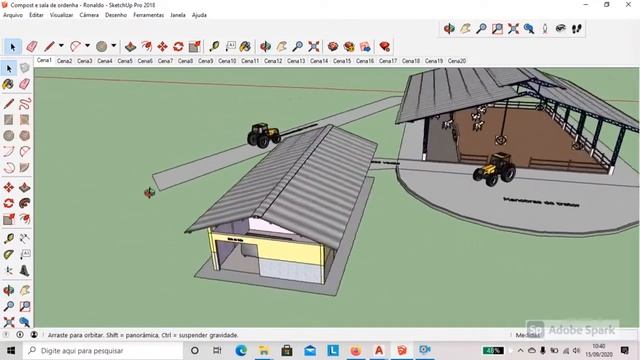Viewport: 640px width, 360px height.
Task: Click the SketchUp taskbar icon
Action: (x=402, y=351)
